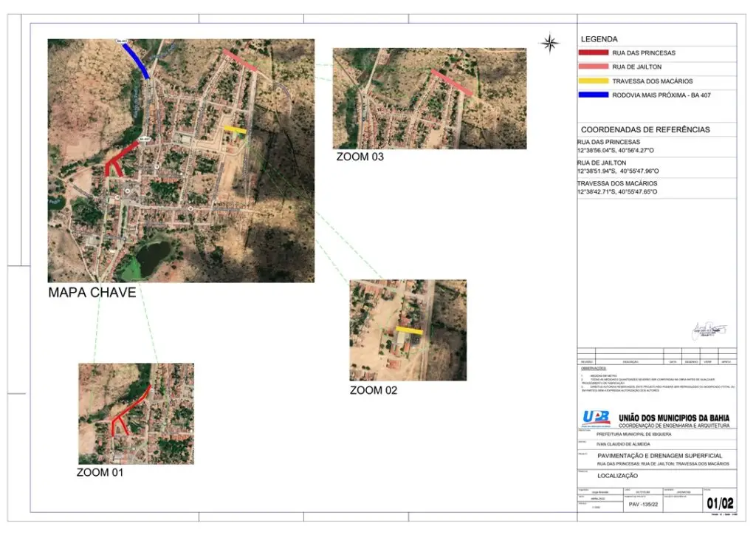Screen dimensions: 756x535
Task: Click the UPB logo in title block
Action: [596, 418]
